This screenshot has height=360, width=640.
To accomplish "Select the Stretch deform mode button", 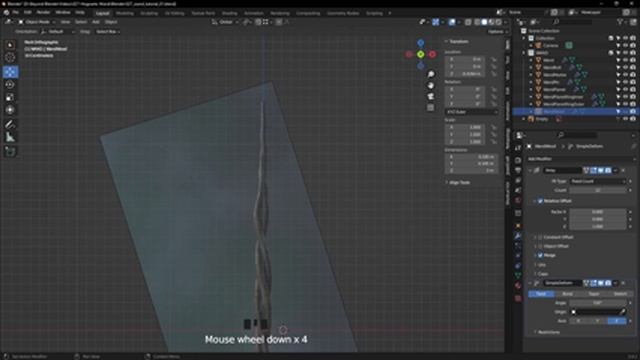I will (x=620, y=294).
